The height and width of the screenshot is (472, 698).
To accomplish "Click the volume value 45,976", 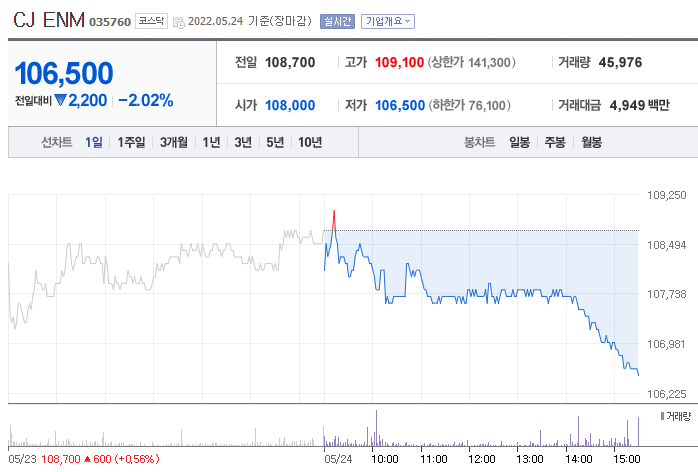I will tap(620, 62).
